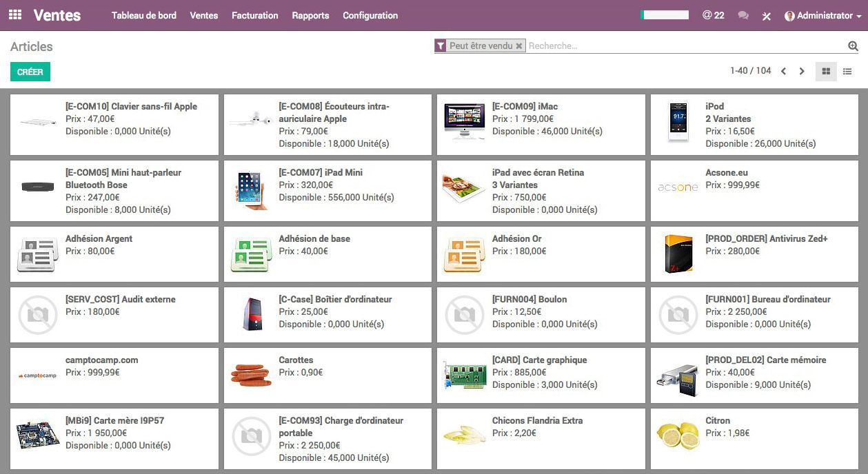
Task: Open the Ventes menu item
Action: pyautogui.click(x=204, y=15)
